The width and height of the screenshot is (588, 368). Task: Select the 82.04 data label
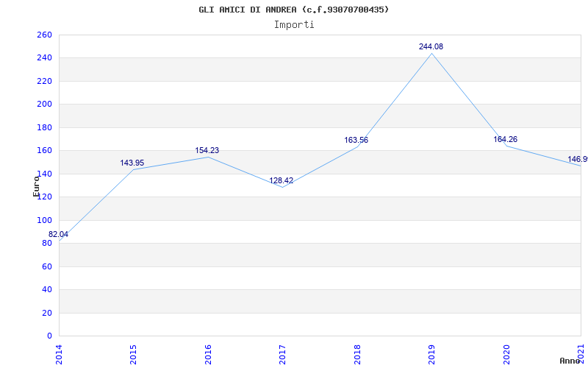pyautogui.click(x=59, y=234)
